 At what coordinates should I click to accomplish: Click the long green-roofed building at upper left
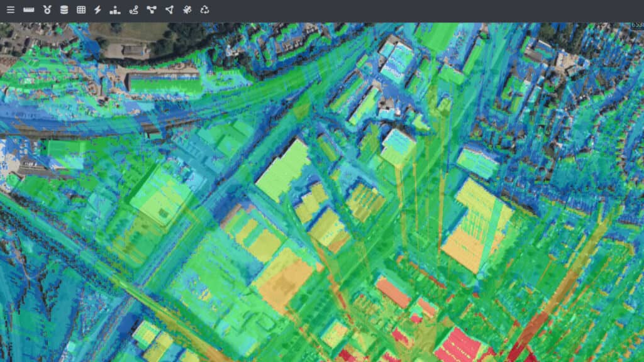(164, 83)
